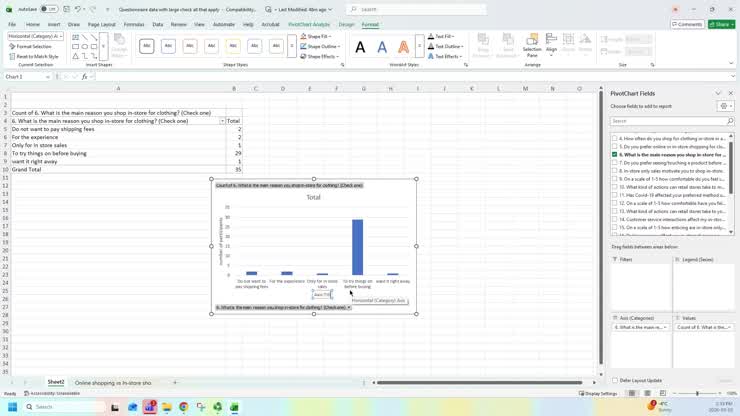
Task: Click the PivotChart Fields search box
Action: click(672, 121)
